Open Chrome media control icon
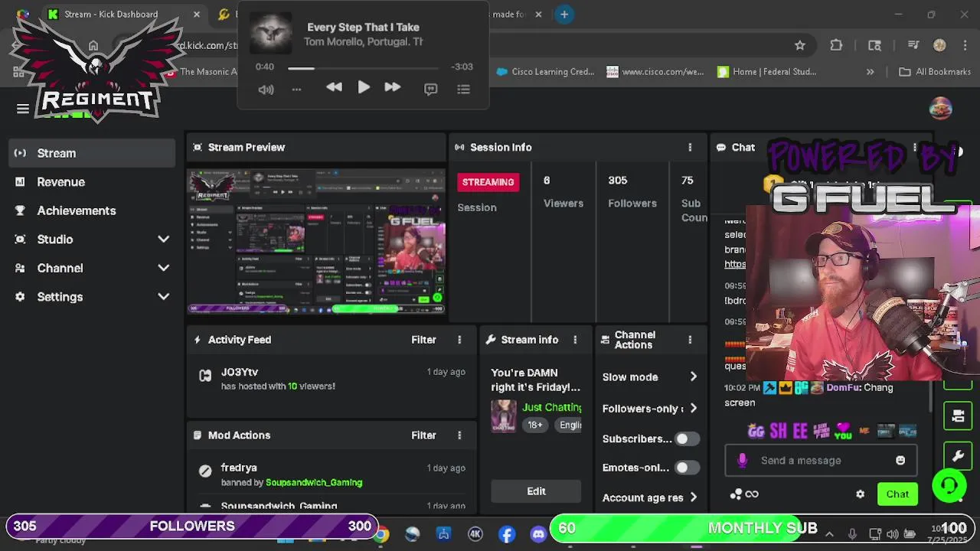Screen dimensions: 980x551 point(913,45)
